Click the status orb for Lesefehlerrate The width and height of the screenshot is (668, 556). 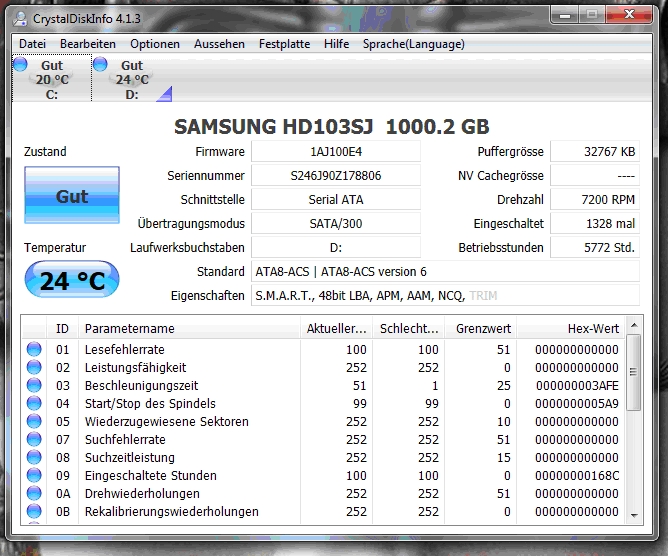(34, 349)
